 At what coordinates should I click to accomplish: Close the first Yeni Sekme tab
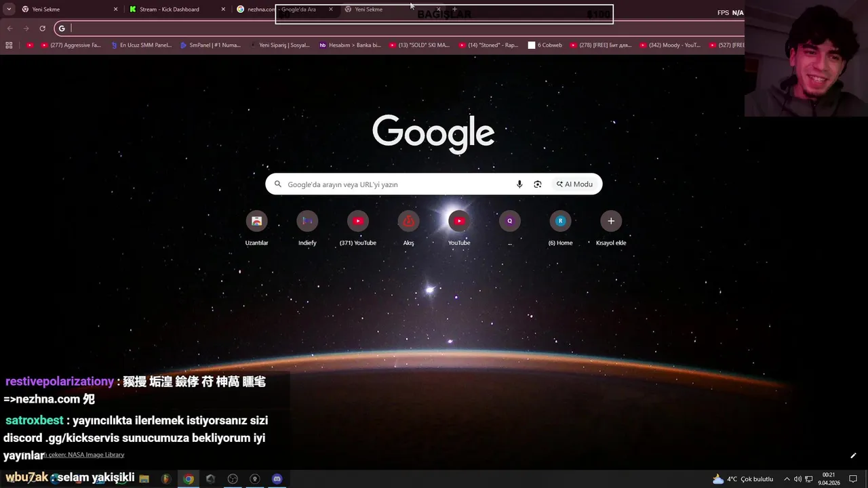click(x=115, y=9)
